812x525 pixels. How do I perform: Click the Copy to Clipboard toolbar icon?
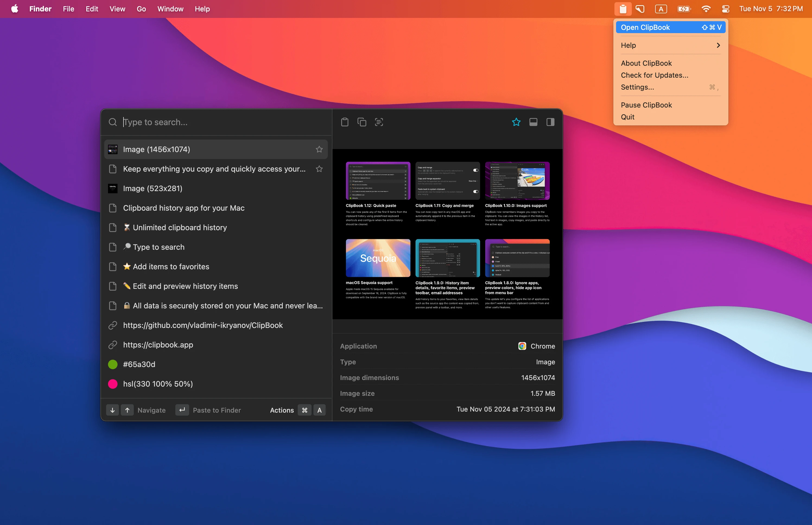(361, 122)
